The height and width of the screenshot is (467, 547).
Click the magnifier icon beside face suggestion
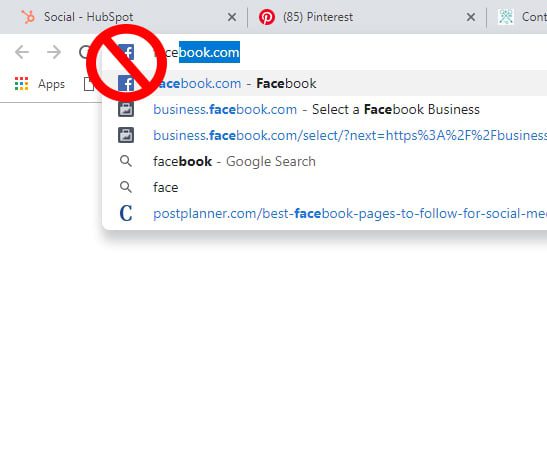(126, 187)
